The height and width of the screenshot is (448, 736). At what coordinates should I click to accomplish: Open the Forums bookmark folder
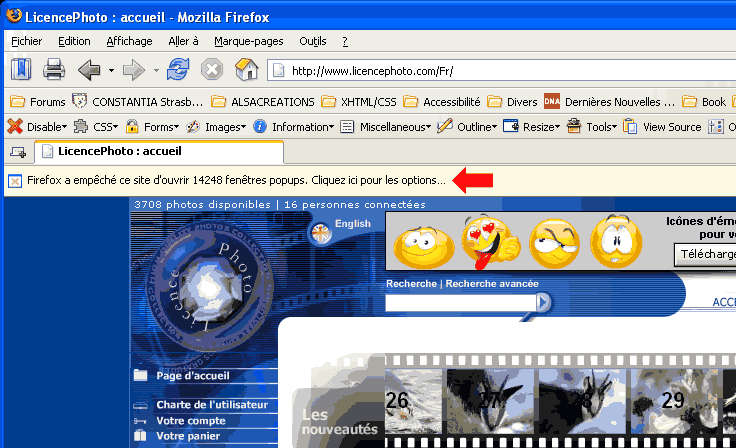[38, 102]
